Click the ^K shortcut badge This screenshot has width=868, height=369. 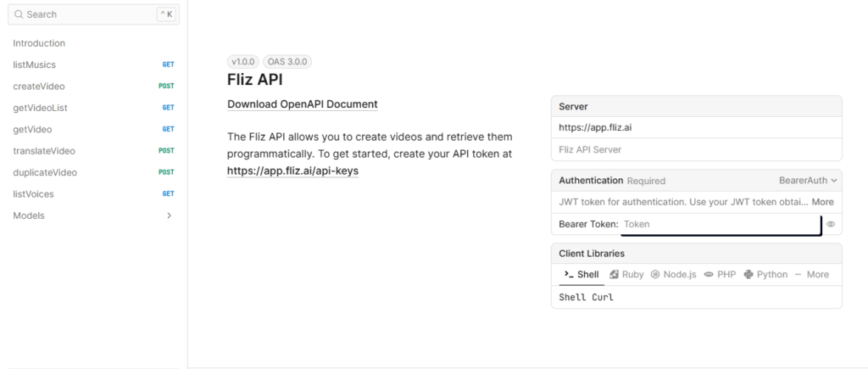point(166,14)
